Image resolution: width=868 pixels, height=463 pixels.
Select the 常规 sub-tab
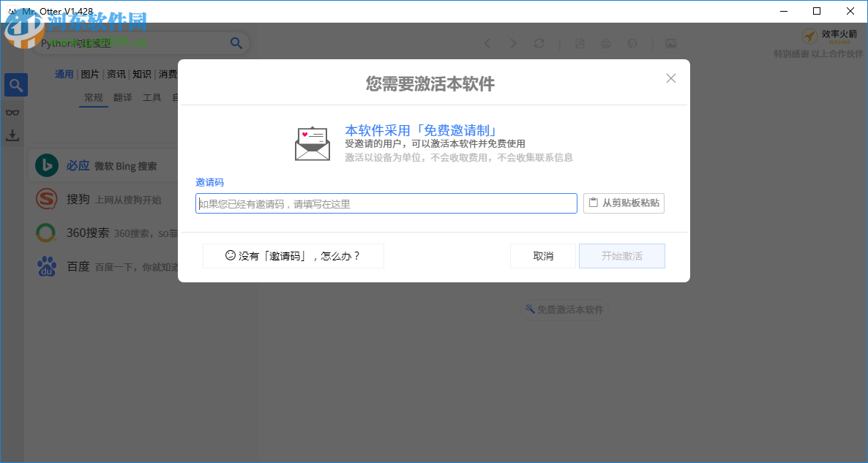pos(94,98)
